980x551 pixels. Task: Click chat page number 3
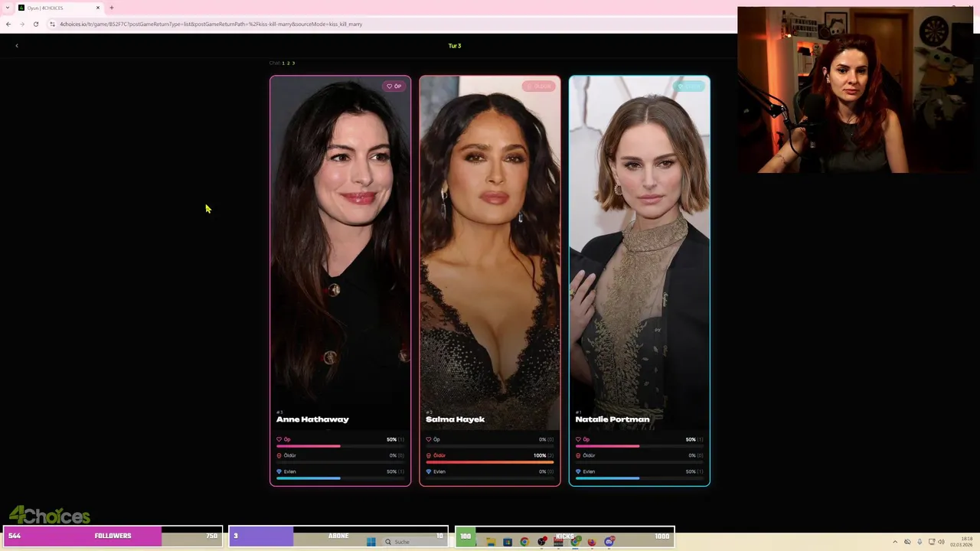293,63
